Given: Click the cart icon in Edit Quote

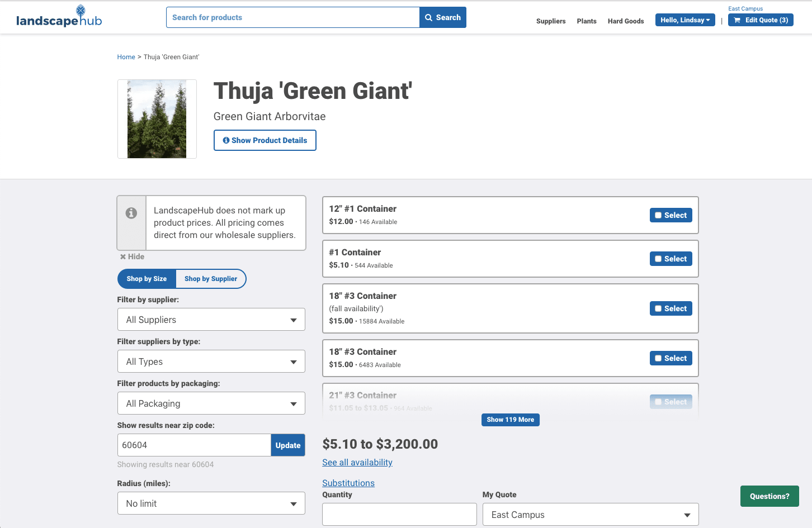Looking at the screenshot, I should 737,20.
